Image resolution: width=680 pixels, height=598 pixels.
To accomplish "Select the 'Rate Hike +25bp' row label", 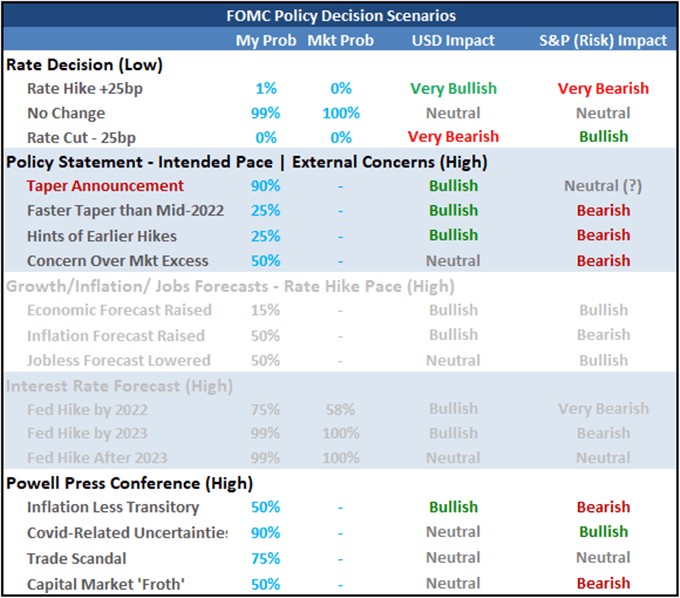I will (85, 89).
